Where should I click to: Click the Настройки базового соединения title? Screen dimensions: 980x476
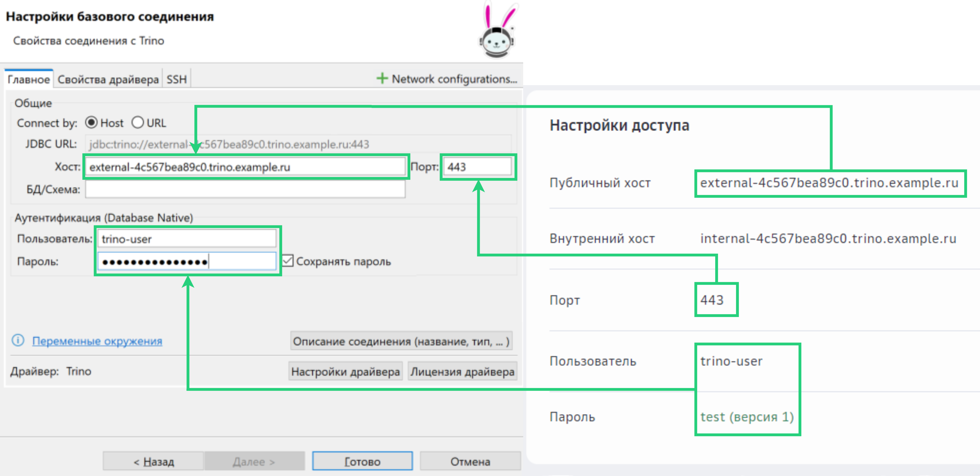point(110,16)
